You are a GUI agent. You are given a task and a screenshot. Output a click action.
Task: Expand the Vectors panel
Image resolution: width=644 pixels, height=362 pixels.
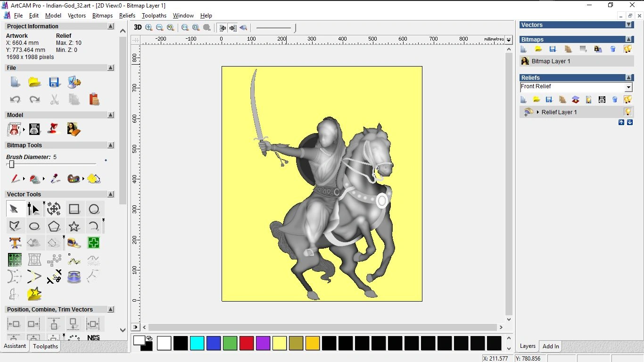628,25
